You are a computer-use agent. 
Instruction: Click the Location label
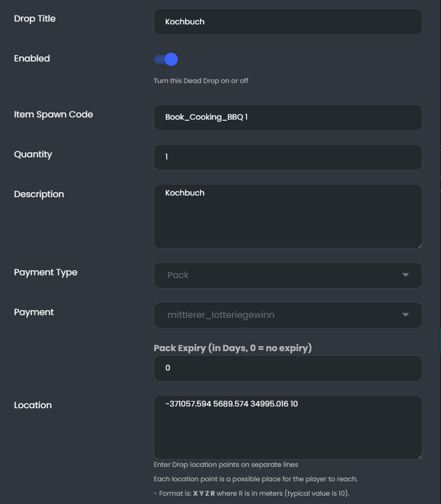pos(33,405)
